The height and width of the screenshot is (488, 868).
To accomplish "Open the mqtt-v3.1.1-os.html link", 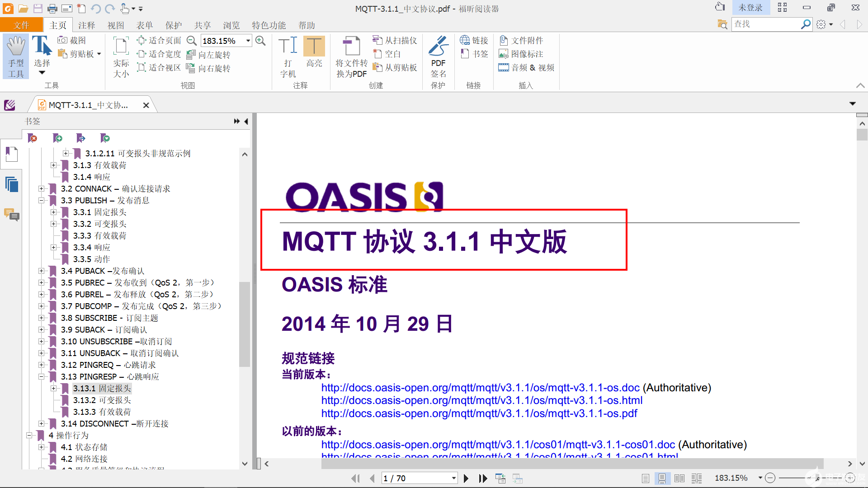I will coord(481,400).
